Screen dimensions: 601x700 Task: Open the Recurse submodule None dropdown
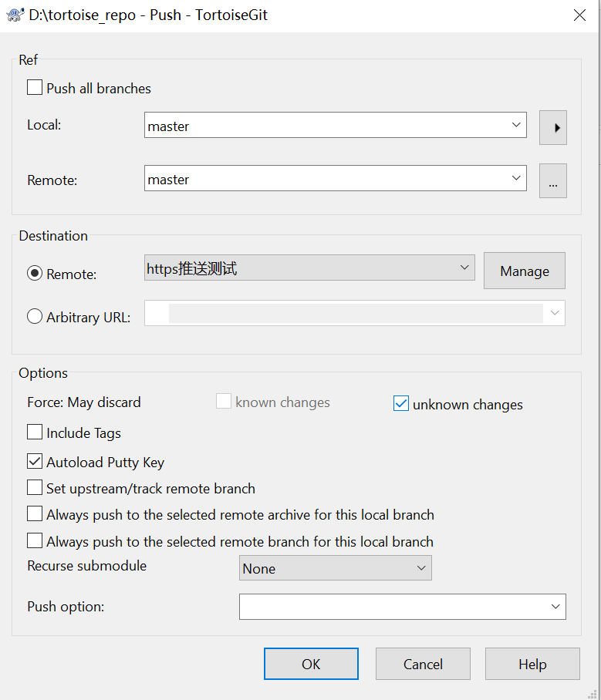(x=335, y=568)
